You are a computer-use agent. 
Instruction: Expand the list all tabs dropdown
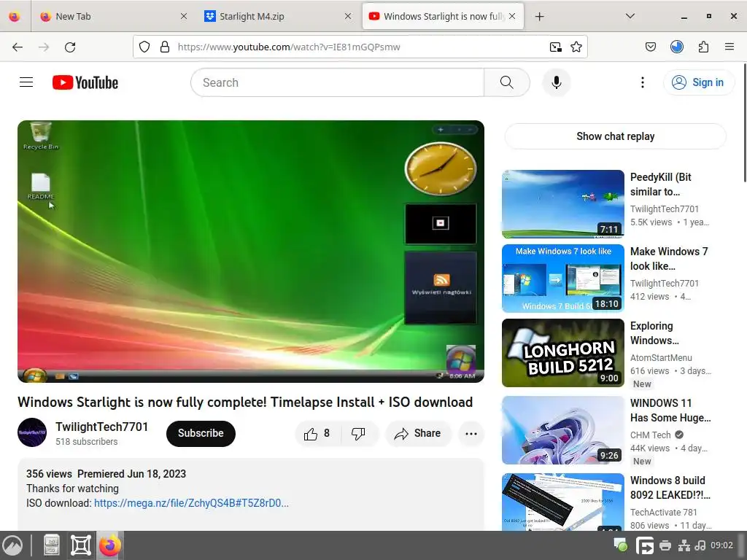click(x=630, y=16)
